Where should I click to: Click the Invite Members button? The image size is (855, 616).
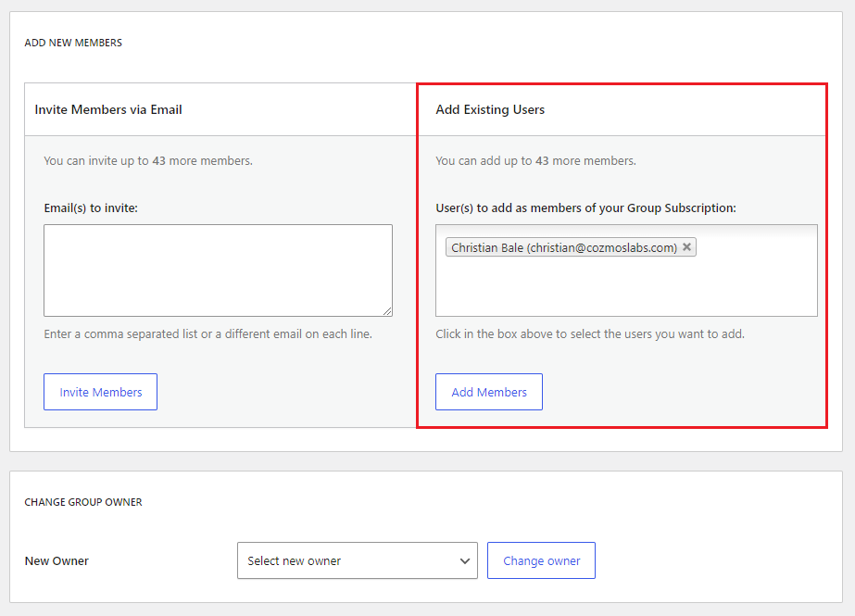pos(100,392)
